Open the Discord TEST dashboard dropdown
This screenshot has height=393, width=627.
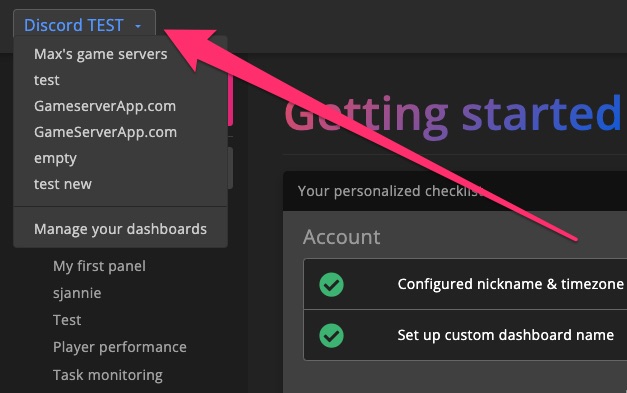[84, 25]
